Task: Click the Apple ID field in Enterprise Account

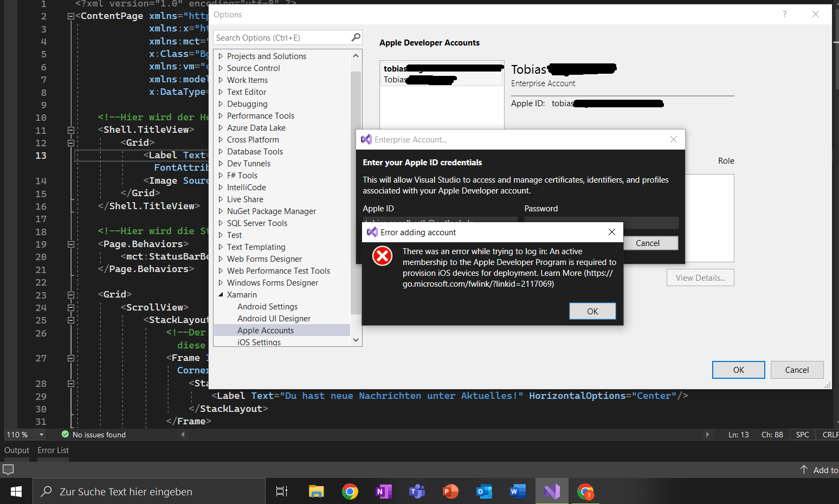Action: [440, 221]
